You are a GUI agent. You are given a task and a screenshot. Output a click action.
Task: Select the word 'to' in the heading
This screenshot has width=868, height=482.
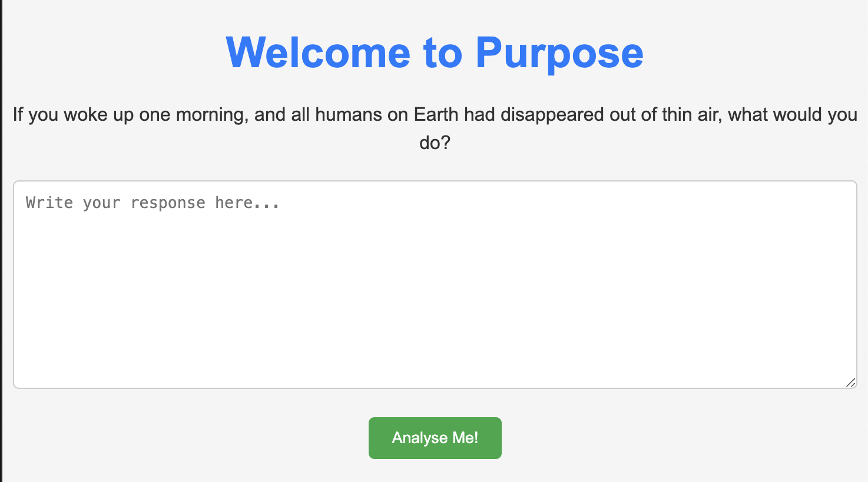pos(442,53)
